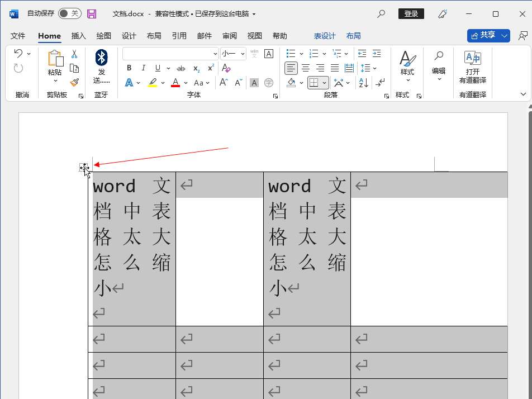Apply subscript formatting
The height and width of the screenshot is (399, 532).
(x=197, y=69)
